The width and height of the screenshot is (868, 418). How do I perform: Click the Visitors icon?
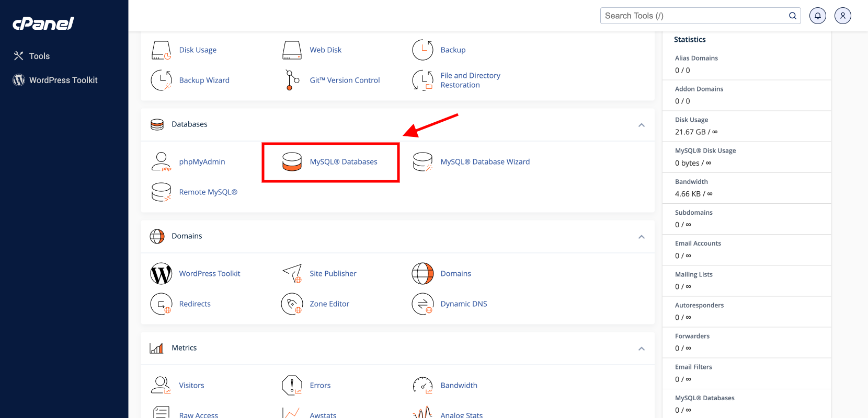coord(161,386)
